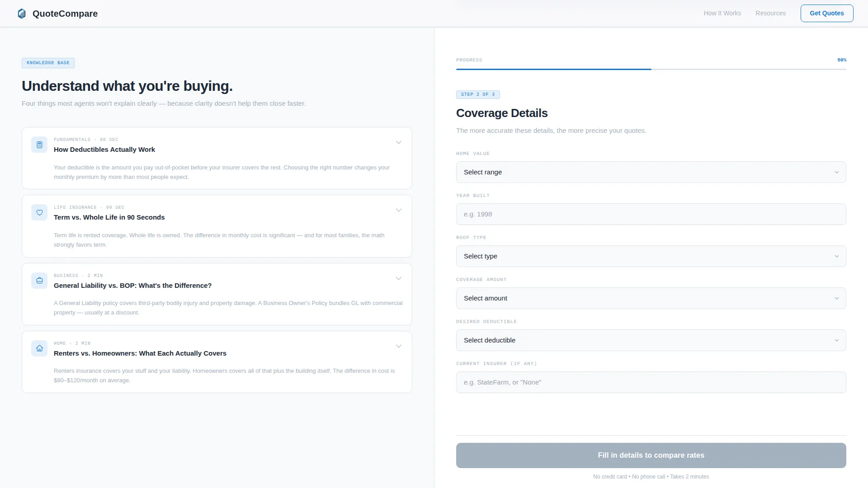Open General Liability vs. BOP article title
This screenshot has height=488, width=868.
(132, 286)
